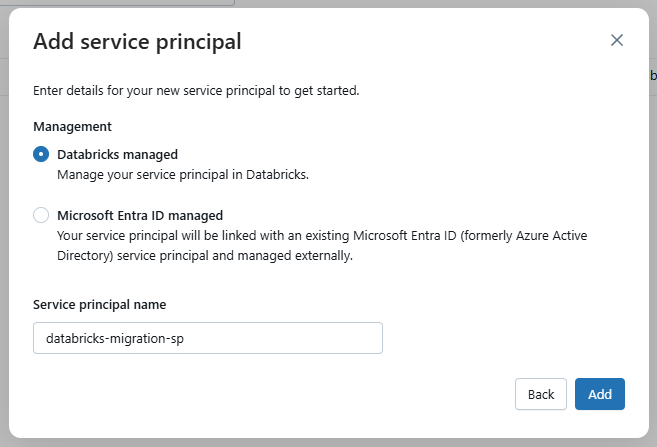Click the "Databricks managed" label text
The image size is (657, 447).
[x=117, y=155]
